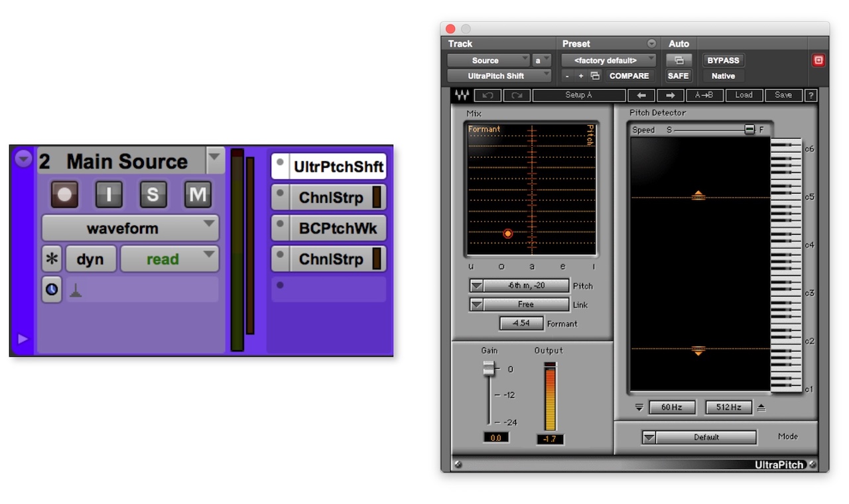
Task: Select next preset with plus button
Action: 581,76
